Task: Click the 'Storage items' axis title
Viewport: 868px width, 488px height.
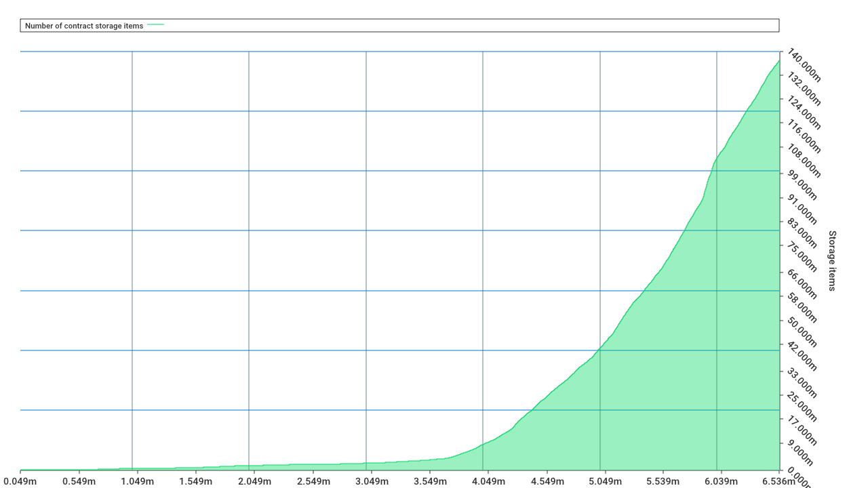Action: point(832,261)
